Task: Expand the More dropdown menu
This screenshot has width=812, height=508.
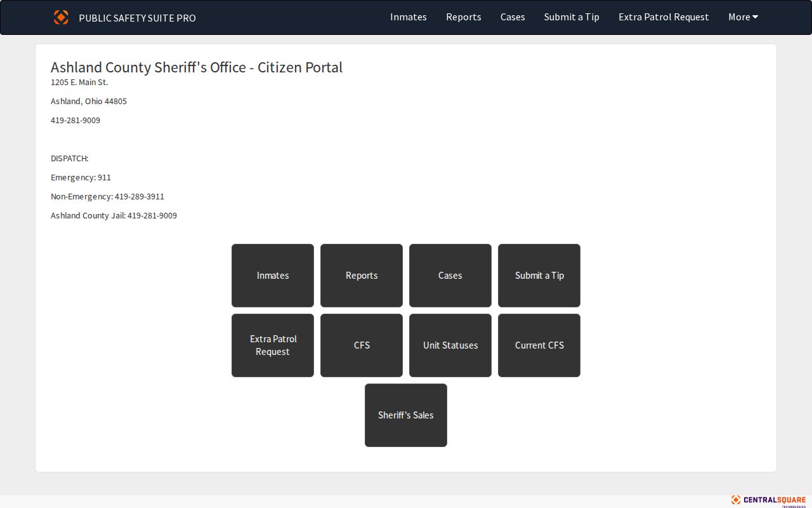Action: [x=743, y=17]
